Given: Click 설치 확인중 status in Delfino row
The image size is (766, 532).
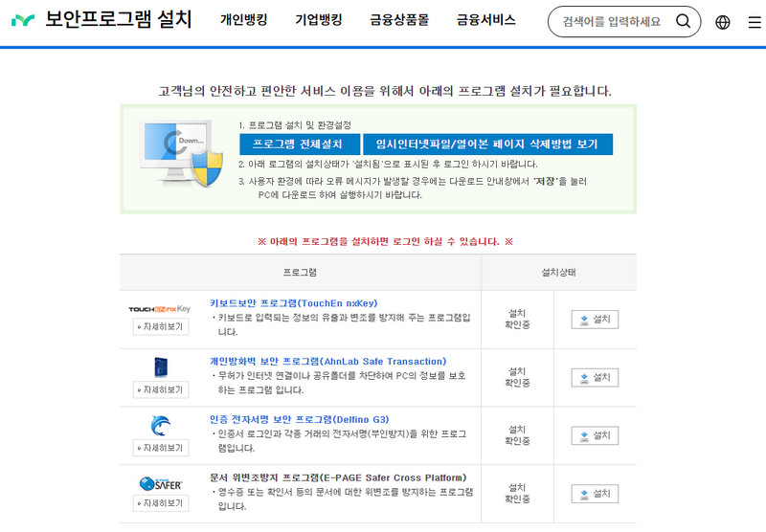Looking at the screenshot, I should click(517, 434).
